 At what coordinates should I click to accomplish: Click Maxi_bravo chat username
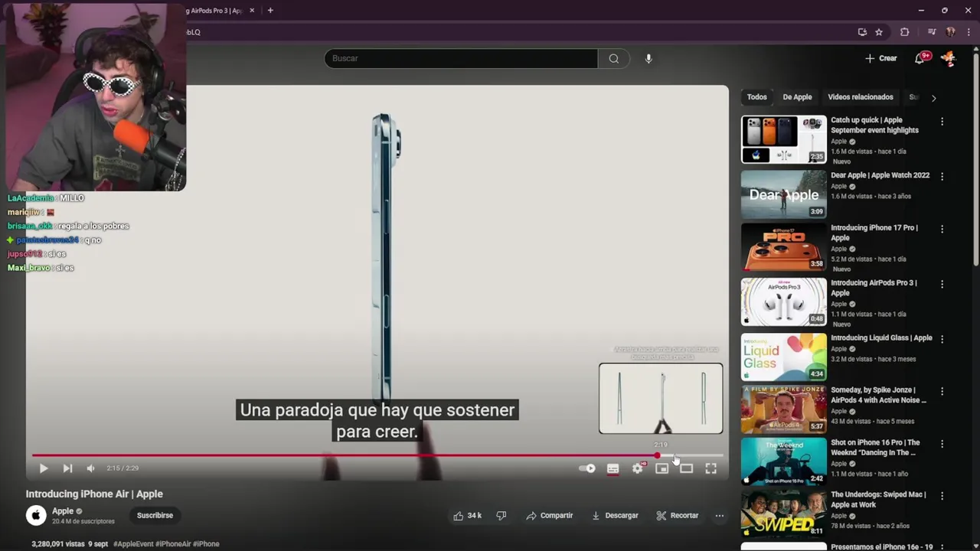coord(28,268)
